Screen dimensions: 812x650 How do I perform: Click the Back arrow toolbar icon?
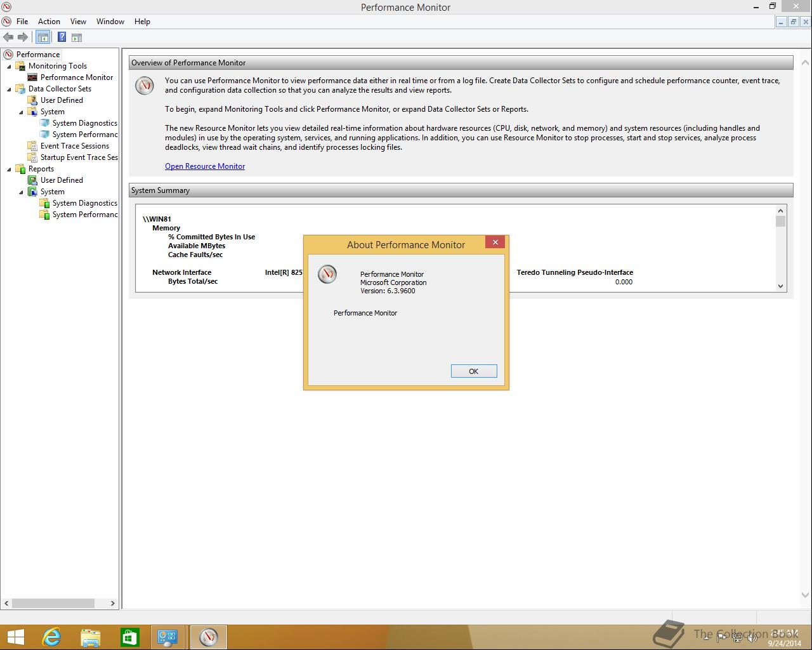pos(8,37)
